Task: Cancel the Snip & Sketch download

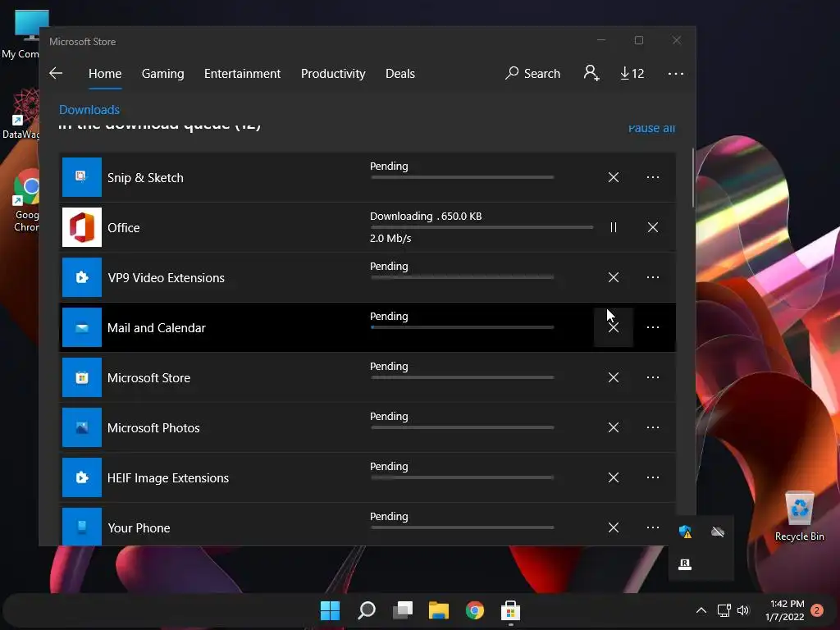Action: [614, 177]
